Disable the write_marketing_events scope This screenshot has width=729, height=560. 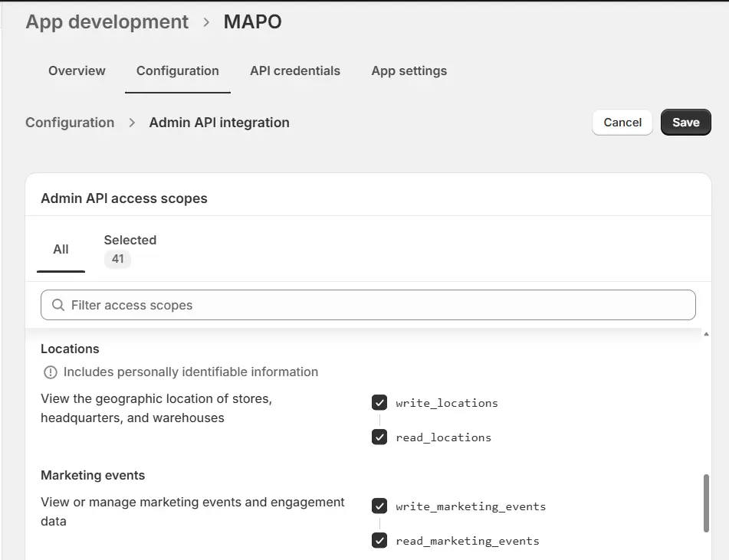(379, 506)
